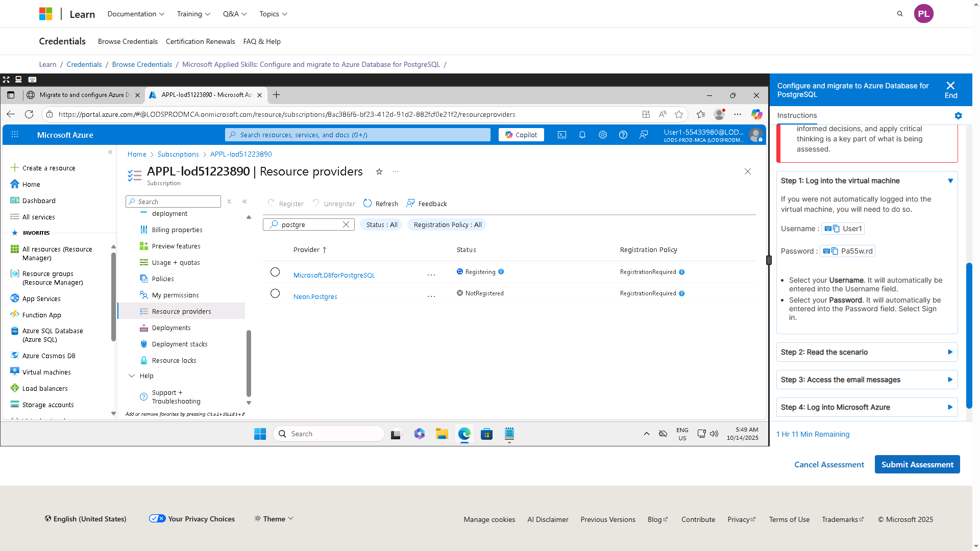Screen dimensions: 980x551
Task: Select the Microsoft.DBforPostgreSQL radio button
Action: [x=275, y=272]
